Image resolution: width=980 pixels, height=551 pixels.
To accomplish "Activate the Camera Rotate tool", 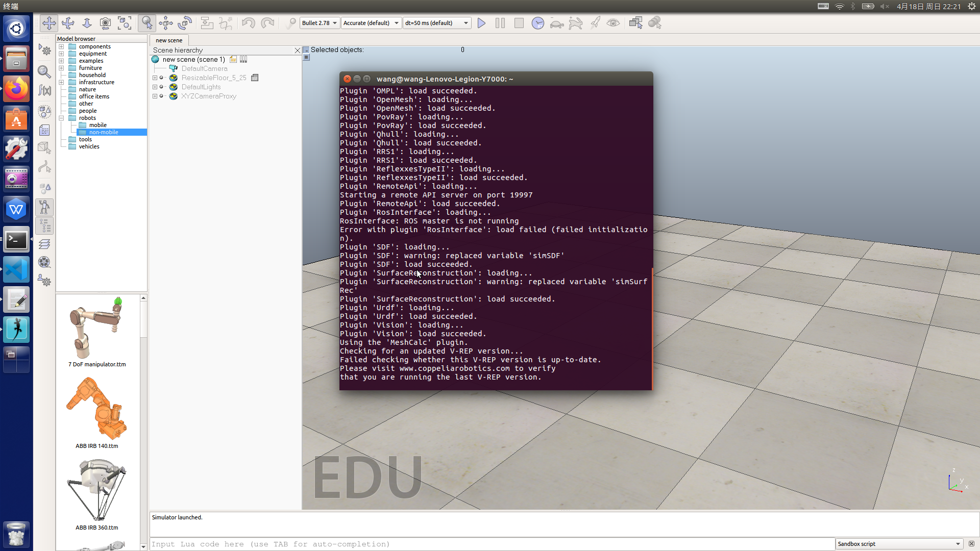I will [68, 23].
